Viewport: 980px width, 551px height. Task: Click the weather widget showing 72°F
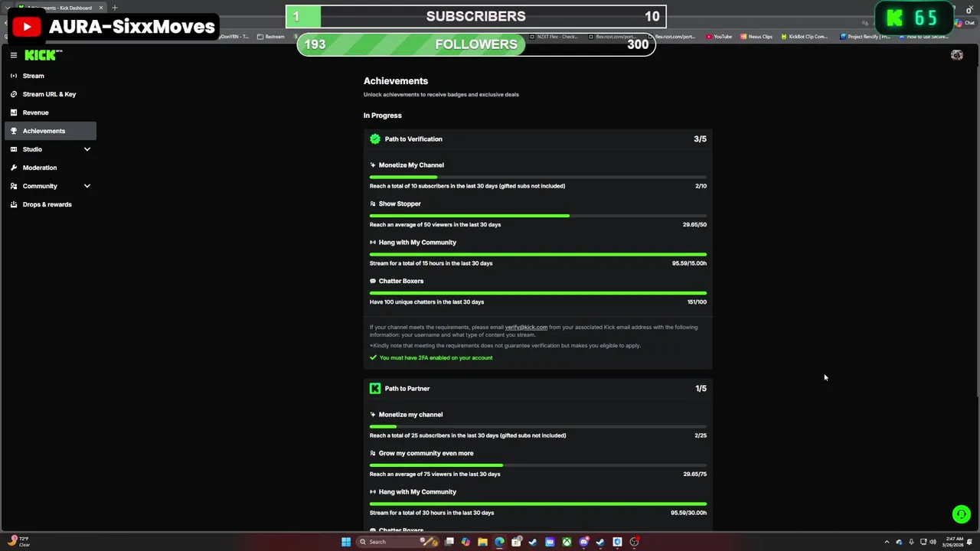(19, 542)
